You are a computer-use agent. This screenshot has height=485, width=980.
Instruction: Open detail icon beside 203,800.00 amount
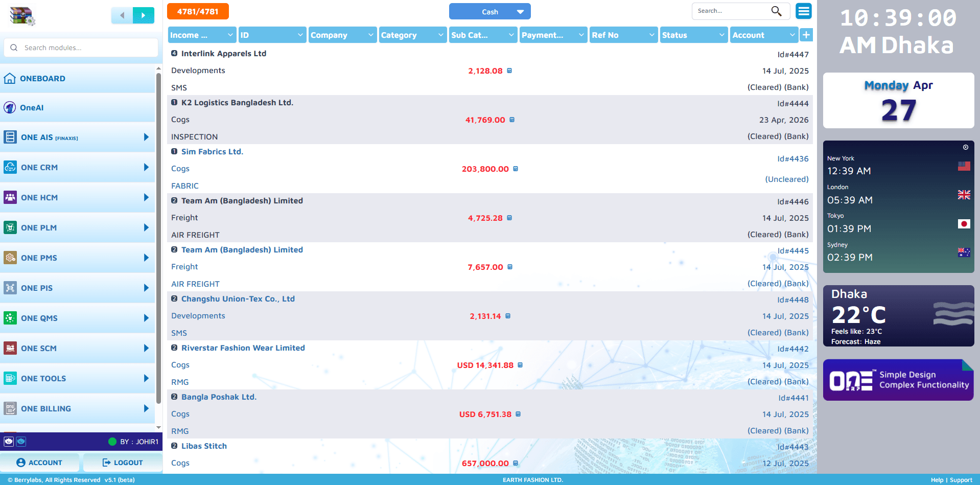click(x=516, y=169)
